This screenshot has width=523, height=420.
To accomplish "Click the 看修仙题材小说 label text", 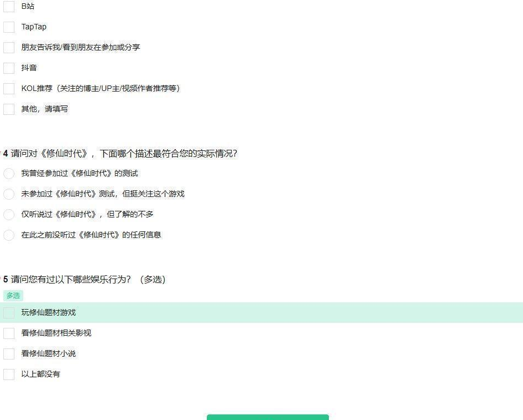I will [49, 353].
